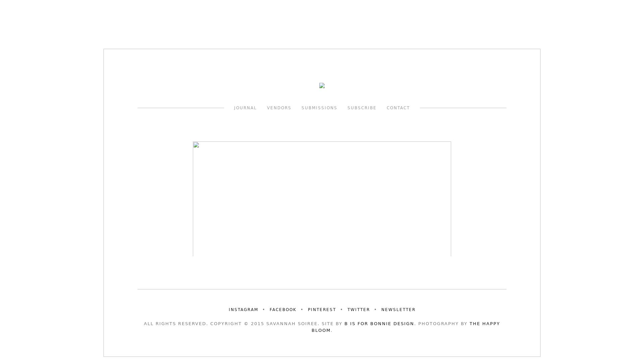Viewport: 644px width, 362px height.
Task: Open the Submissions nav link
Action: coord(319,108)
